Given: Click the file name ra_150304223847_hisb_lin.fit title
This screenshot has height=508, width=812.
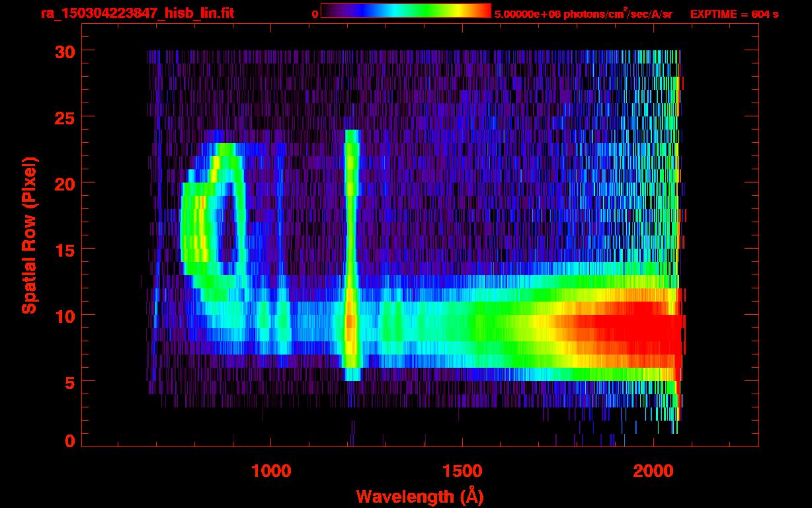Looking at the screenshot, I should pos(137,13).
